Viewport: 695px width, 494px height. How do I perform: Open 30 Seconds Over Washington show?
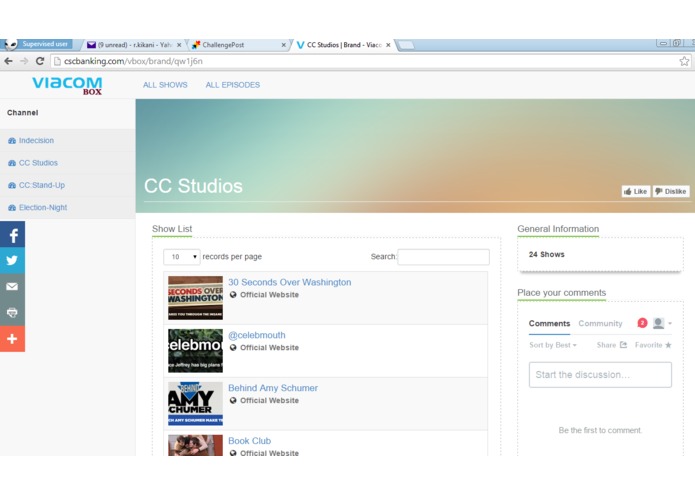point(289,282)
